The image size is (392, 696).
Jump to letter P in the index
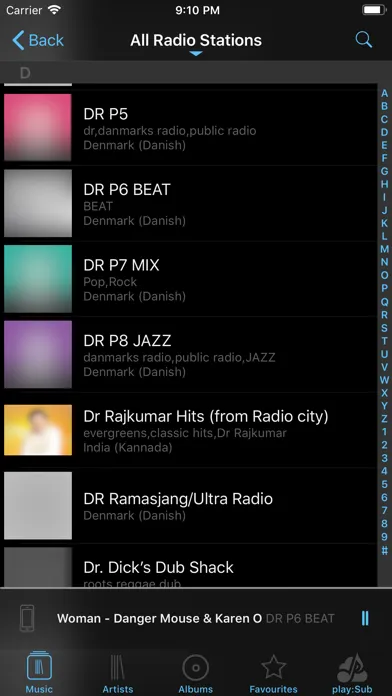384,289
